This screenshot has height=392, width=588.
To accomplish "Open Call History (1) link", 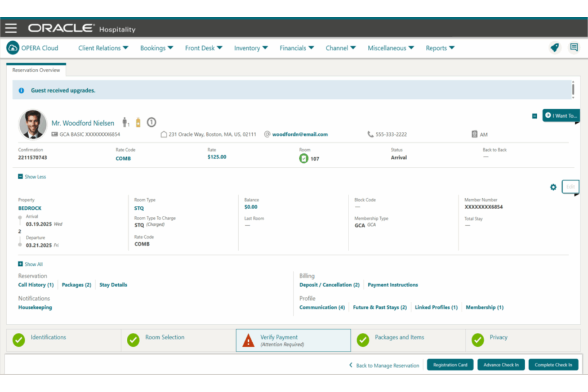I will 36,285.
